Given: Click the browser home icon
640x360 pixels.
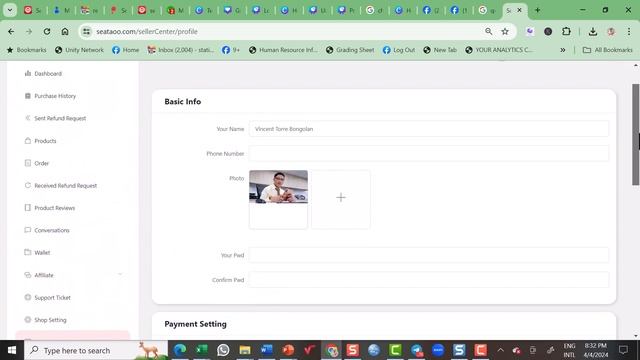Looking at the screenshot, I should (65, 31).
